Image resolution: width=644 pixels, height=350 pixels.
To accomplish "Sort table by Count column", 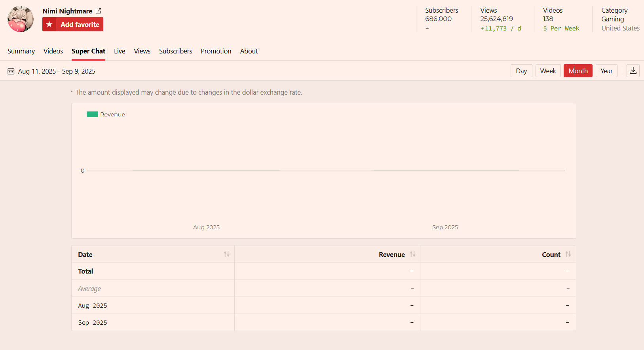I will click(x=568, y=254).
